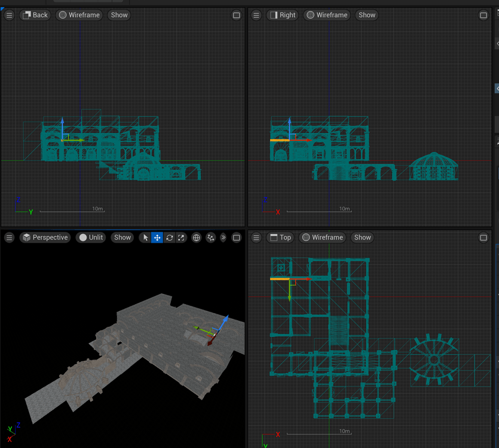The image size is (499, 448).
Task: Maximize the Top viewport with its square toggle
Action: click(483, 237)
